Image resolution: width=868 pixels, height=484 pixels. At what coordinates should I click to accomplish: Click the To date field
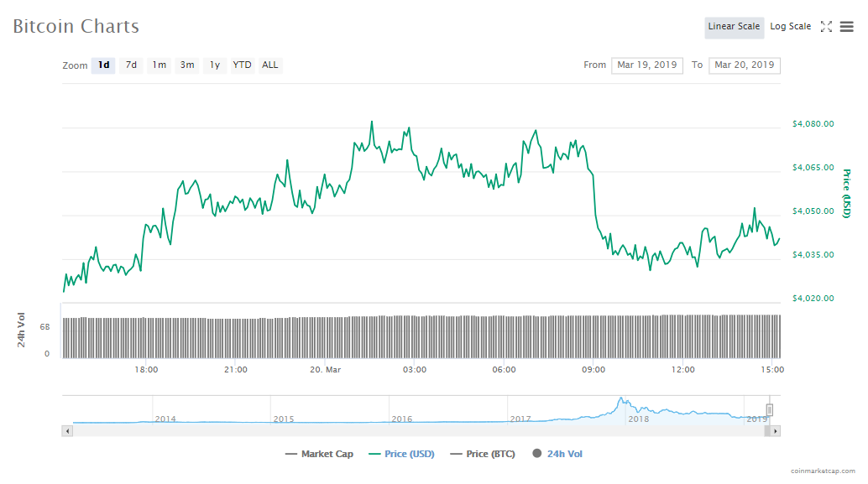tap(745, 65)
